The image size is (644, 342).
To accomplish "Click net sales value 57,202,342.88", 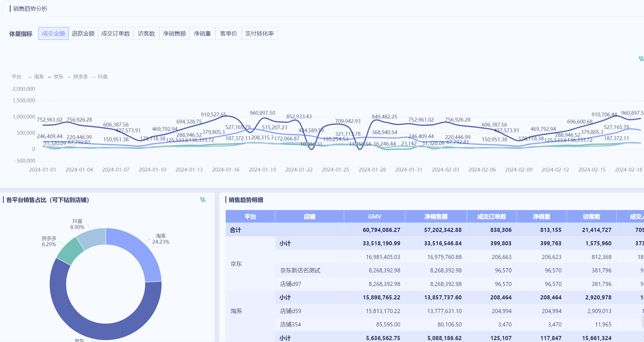I will pos(443,230).
